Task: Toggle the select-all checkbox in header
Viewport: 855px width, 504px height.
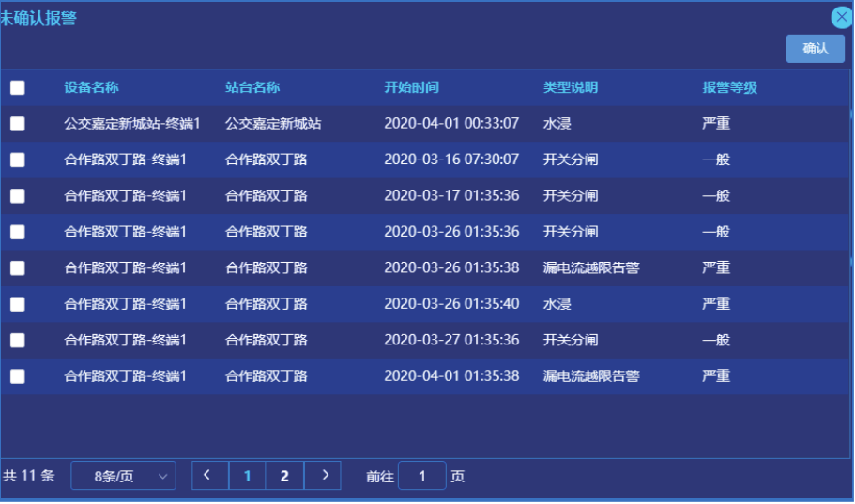Action: point(18,87)
